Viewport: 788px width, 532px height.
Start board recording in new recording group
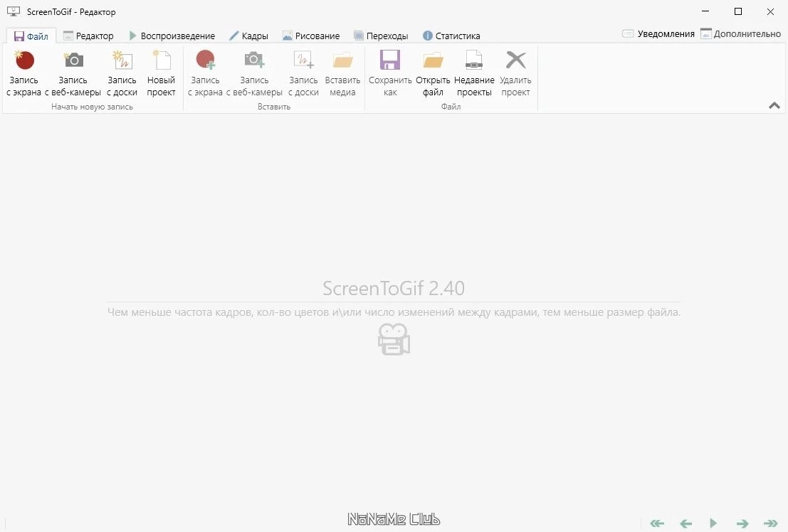(122, 73)
